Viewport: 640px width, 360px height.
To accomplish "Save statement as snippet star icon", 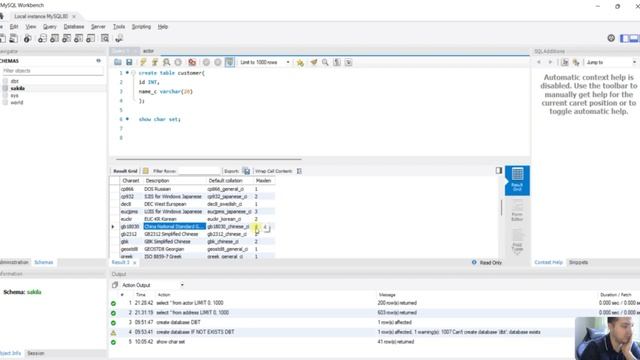I will pos(300,62).
